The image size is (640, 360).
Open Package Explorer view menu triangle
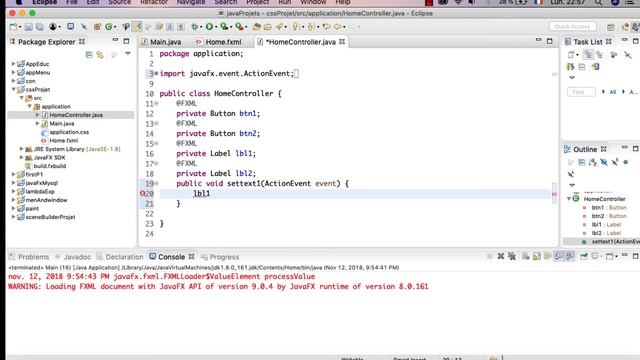point(128,54)
